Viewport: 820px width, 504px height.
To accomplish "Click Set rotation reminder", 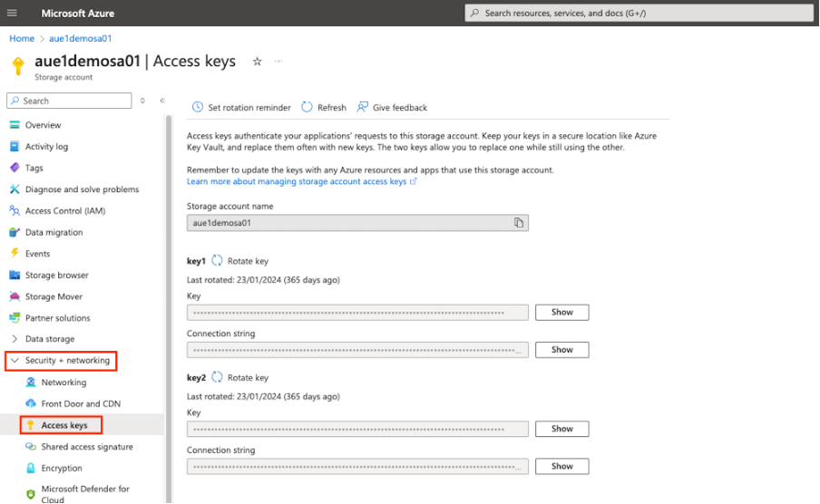I will click(241, 107).
